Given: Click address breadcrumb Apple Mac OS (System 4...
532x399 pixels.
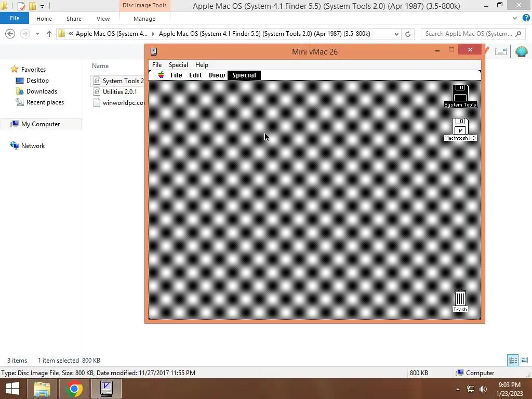Looking at the screenshot, I should 111,34.
